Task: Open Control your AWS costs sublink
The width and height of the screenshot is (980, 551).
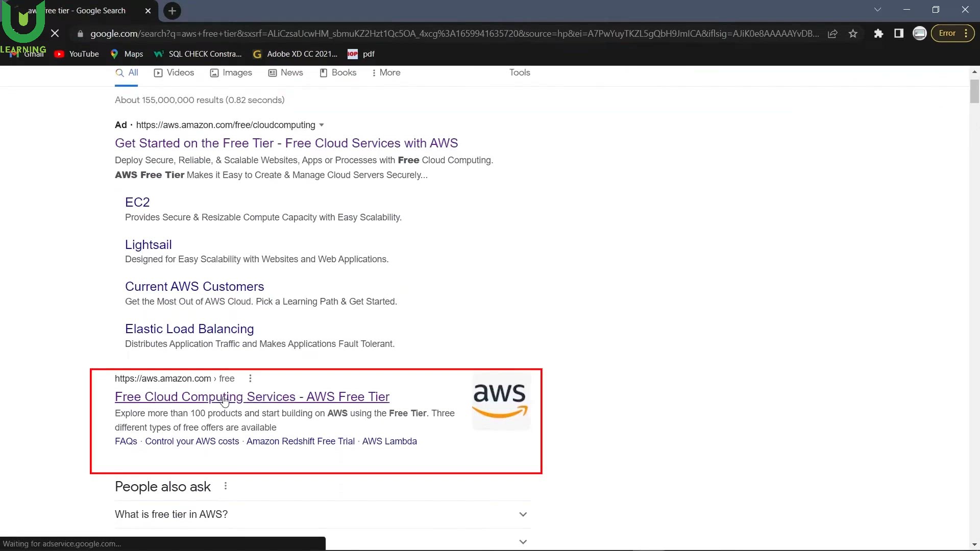Action: coord(192,441)
